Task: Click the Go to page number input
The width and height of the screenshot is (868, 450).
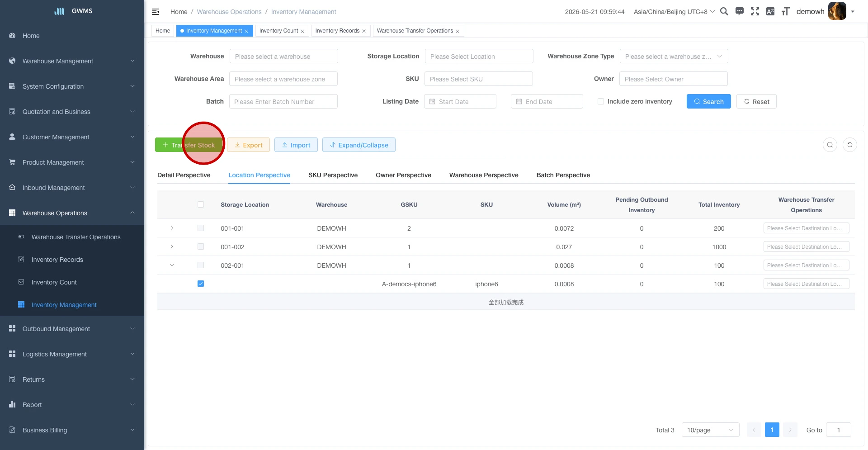Action: pos(839,430)
